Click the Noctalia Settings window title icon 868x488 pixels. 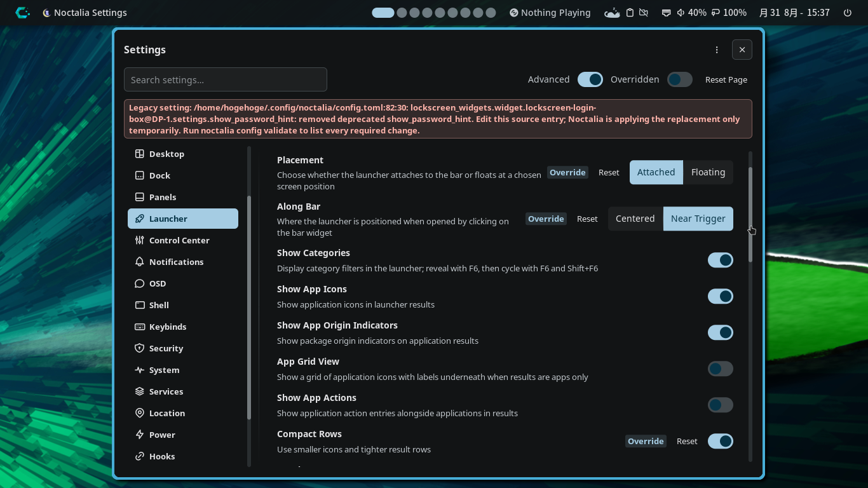[46, 13]
